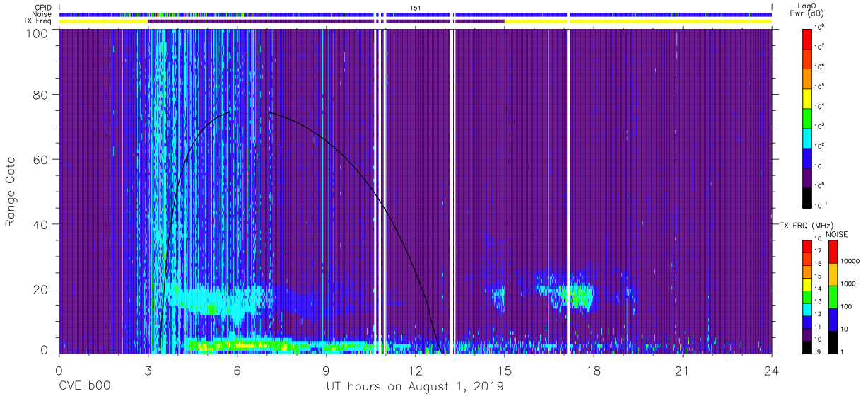868x401 pixels.
Task: Click the y-axis tick label "40"
Action: (x=40, y=224)
